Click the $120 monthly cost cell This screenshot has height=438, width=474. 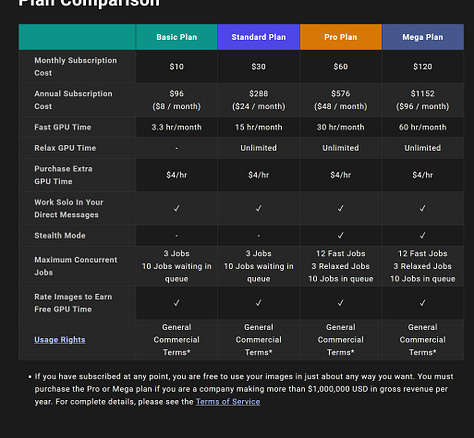click(423, 67)
